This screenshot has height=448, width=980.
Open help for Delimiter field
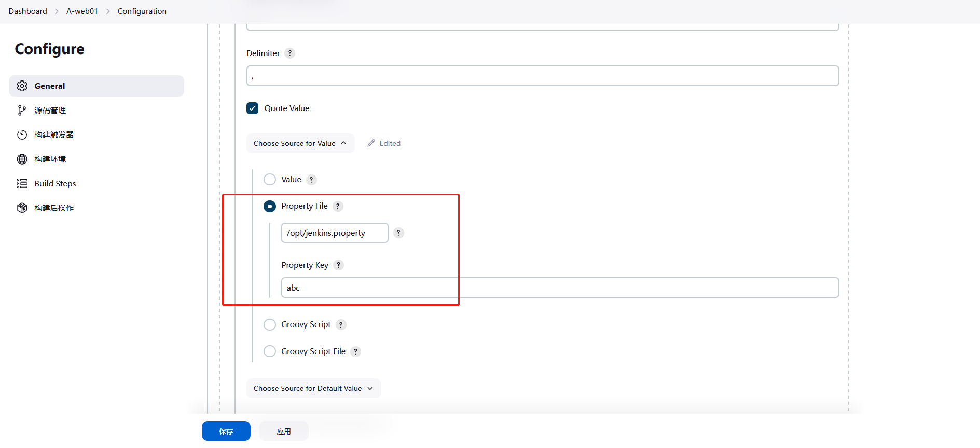click(290, 53)
